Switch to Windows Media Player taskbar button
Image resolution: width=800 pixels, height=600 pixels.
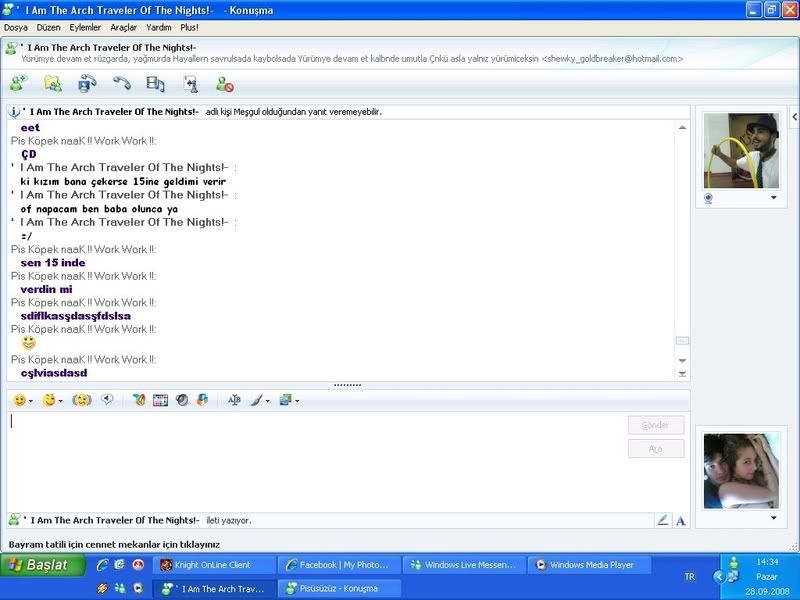(589, 565)
